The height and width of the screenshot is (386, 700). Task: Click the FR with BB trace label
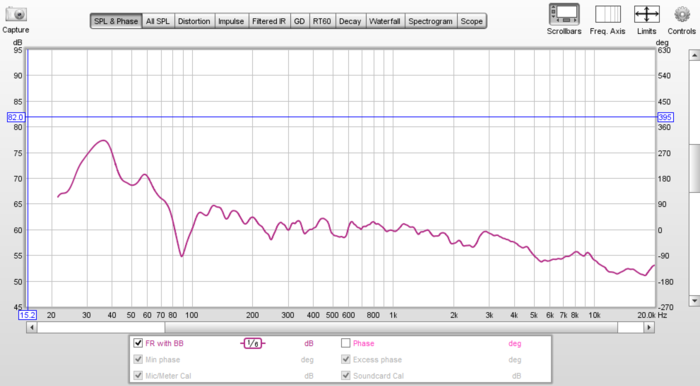[164, 344]
